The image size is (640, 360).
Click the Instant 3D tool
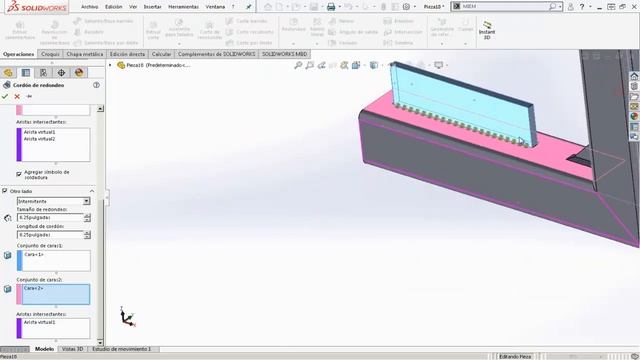coord(487,30)
